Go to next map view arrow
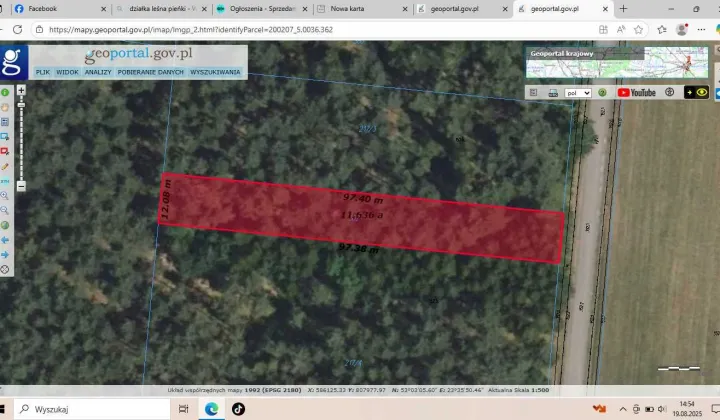Image resolution: width=720 pixels, height=420 pixels. click(x=5, y=255)
